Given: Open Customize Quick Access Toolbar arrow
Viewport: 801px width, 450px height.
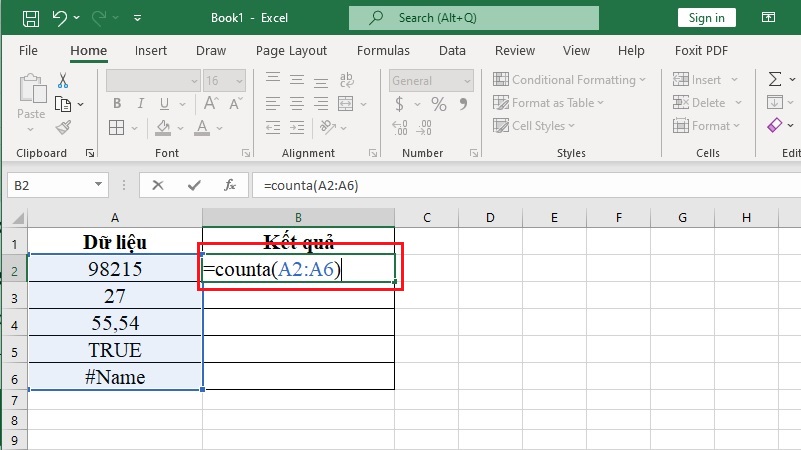Looking at the screenshot, I should pos(137,18).
